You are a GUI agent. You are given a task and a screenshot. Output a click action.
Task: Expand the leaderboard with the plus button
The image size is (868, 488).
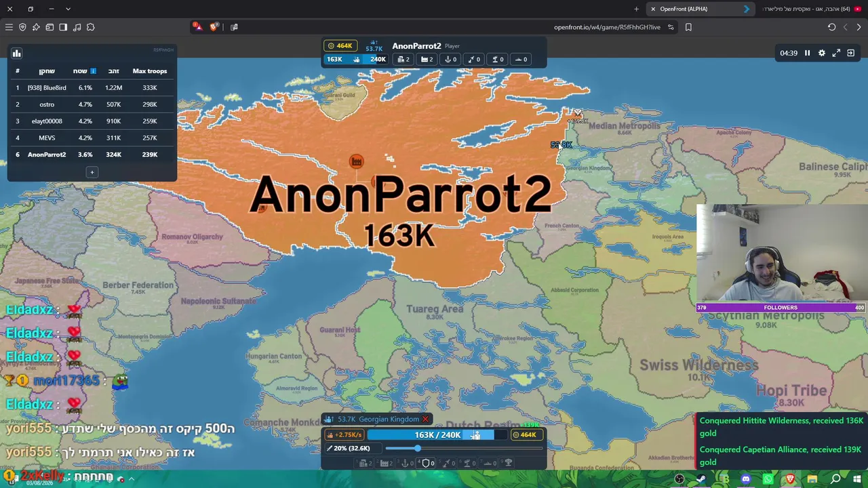coord(92,172)
